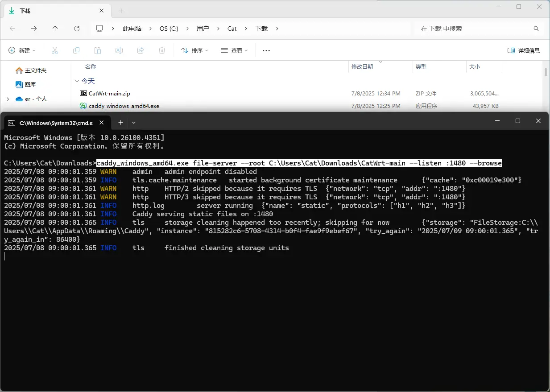Click 用户 breadcrumb in address bar
This screenshot has width=550, height=392.
(x=203, y=29)
